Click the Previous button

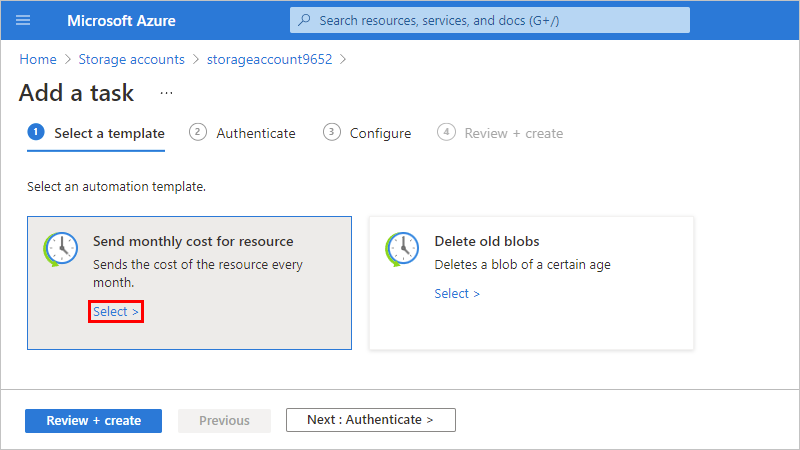click(224, 420)
